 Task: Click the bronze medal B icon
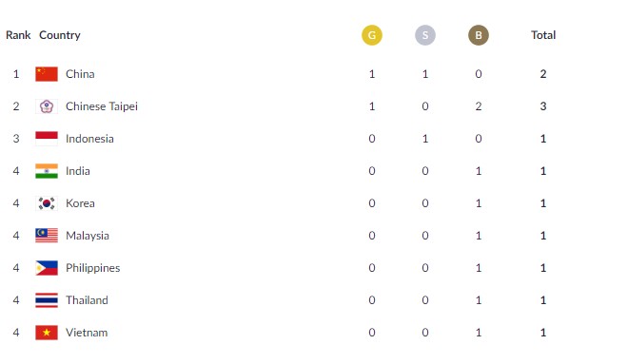point(479,35)
